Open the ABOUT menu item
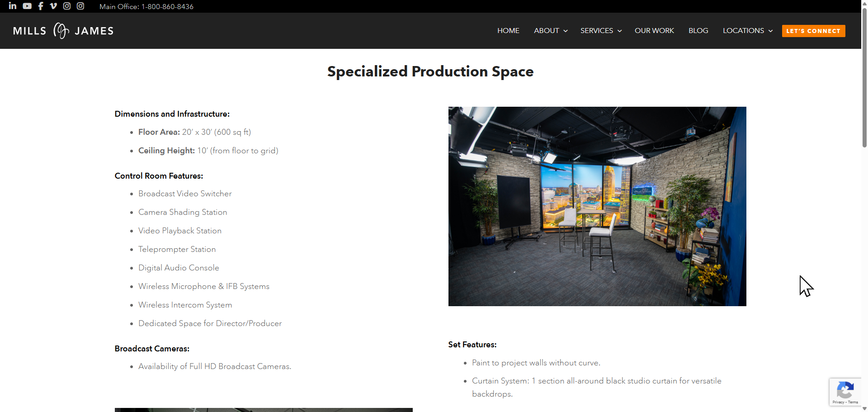 [546, 31]
